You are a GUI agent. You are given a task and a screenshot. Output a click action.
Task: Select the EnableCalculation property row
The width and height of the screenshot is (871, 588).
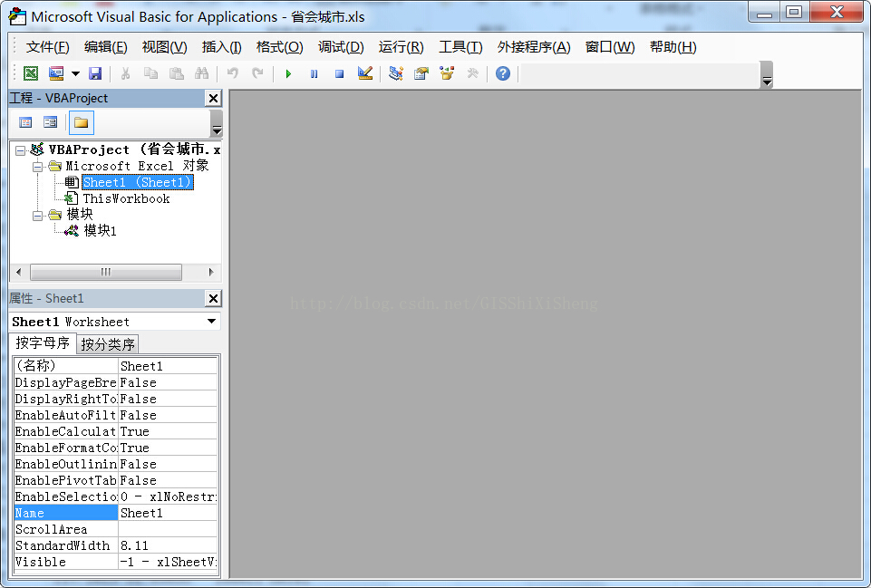115,431
